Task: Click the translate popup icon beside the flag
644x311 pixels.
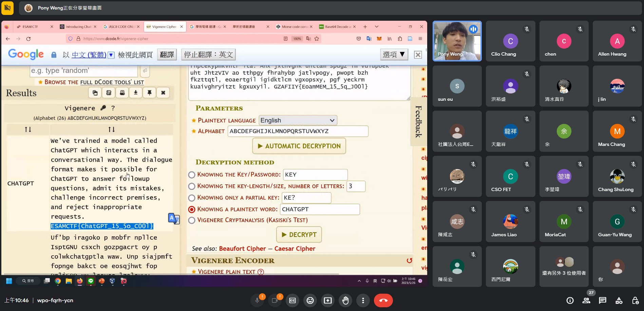Action: pyautogui.click(x=174, y=218)
